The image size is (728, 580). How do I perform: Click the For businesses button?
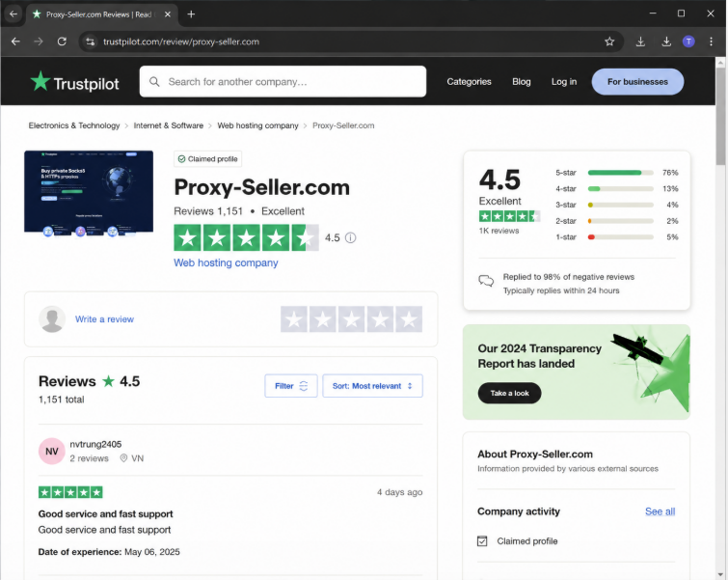[x=637, y=82]
